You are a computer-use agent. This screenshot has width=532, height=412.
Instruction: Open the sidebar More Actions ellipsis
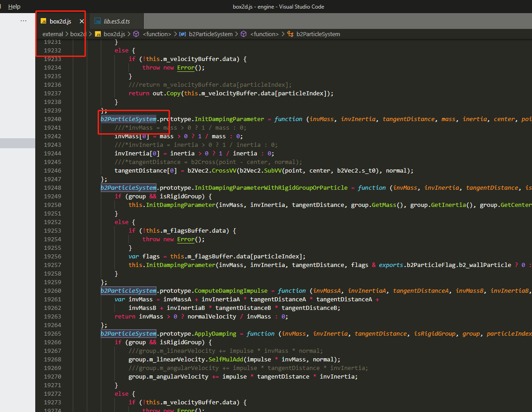[x=24, y=21]
